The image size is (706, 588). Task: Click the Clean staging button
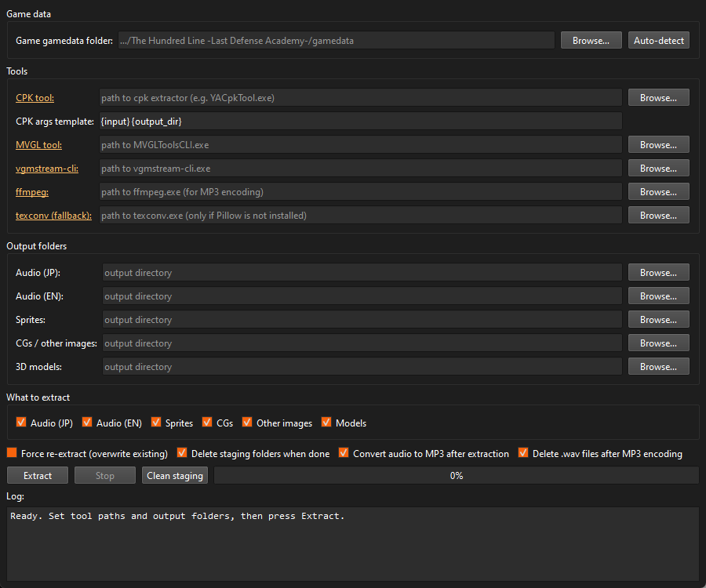click(175, 476)
